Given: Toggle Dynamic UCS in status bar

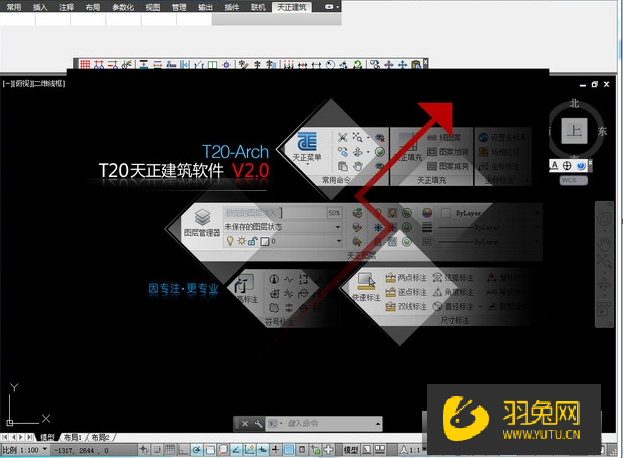Looking at the screenshot, I should pyautogui.click(x=250, y=450).
